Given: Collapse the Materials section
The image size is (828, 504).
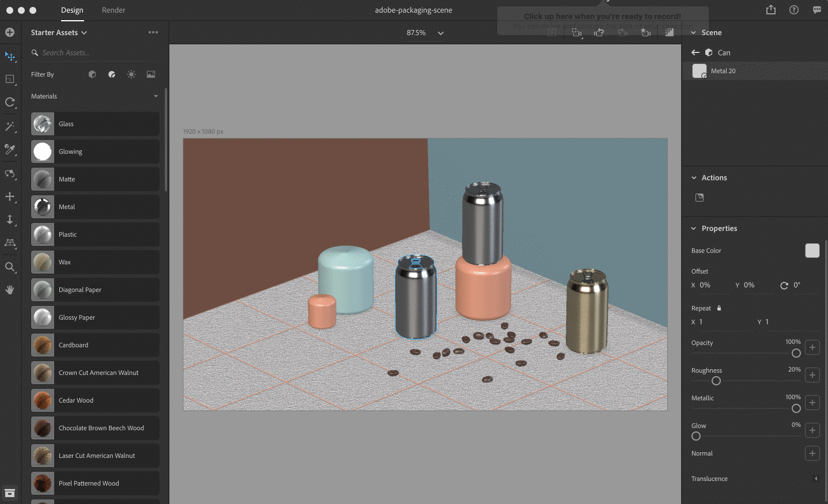Looking at the screenshot, I should (x=155, y=96).
